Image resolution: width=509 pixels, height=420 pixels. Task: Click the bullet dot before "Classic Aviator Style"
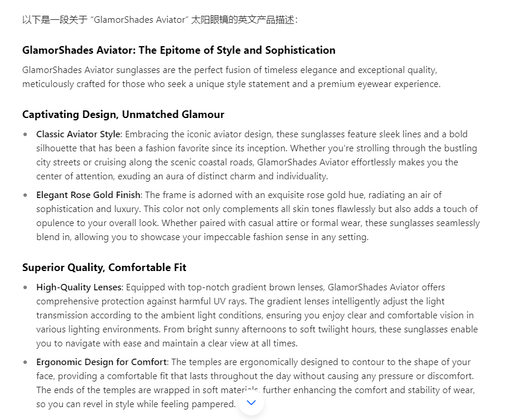[25, 134]
